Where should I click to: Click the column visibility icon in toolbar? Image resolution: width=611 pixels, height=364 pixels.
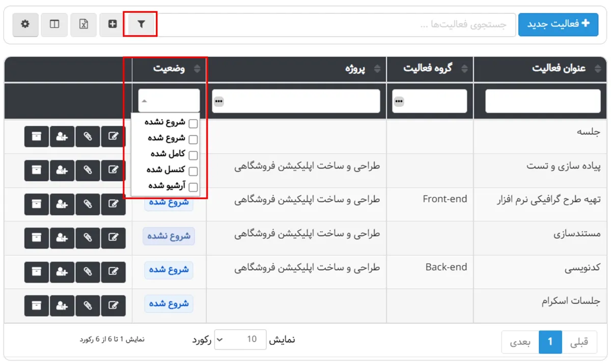(54, 23)
